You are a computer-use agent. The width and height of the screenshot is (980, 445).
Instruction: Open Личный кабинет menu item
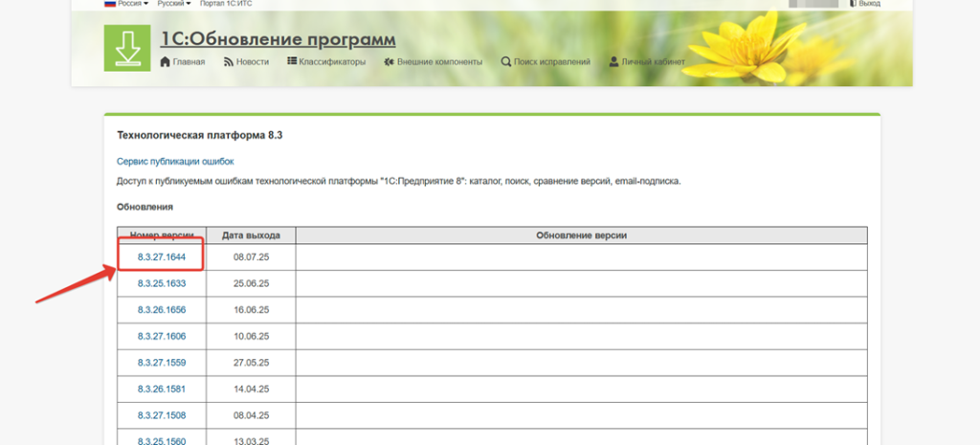[x=647, y=62]
